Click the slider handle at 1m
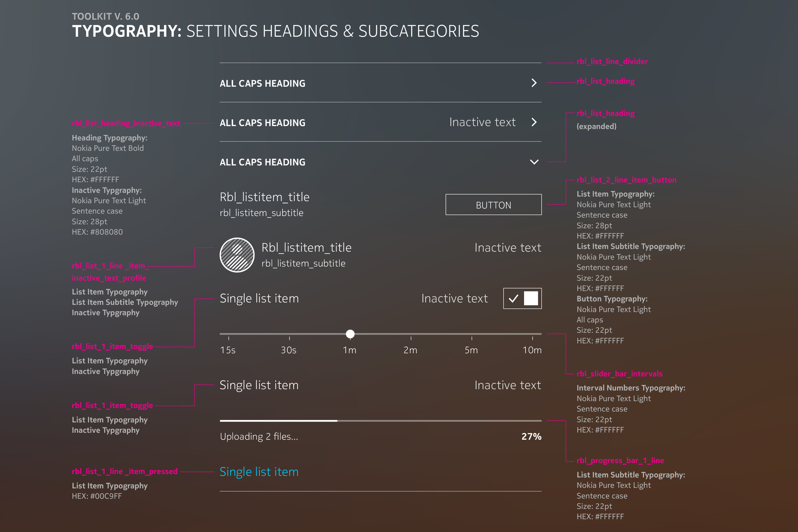This screenshot has height=532, width=798. tap(350, 334)
